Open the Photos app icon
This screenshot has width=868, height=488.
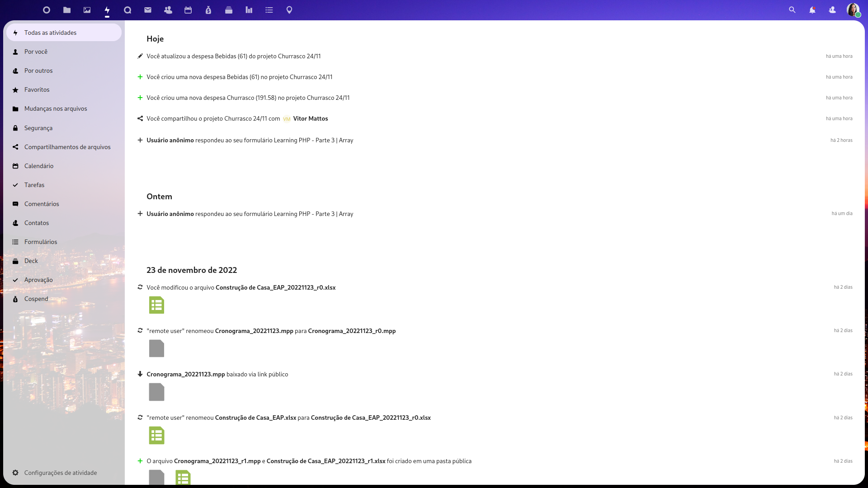tap(87, 10)
